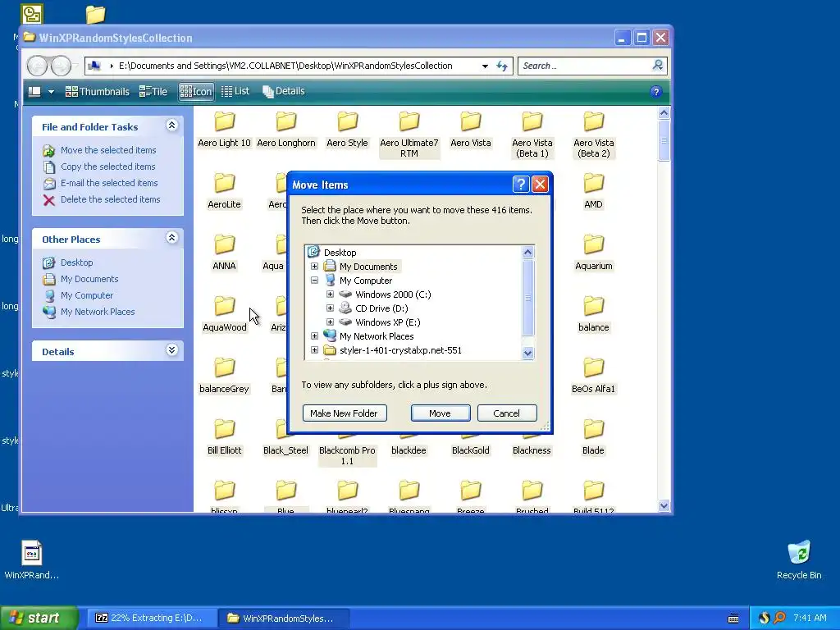Open My Network Places in sidebar

click(x=98, y=312)
